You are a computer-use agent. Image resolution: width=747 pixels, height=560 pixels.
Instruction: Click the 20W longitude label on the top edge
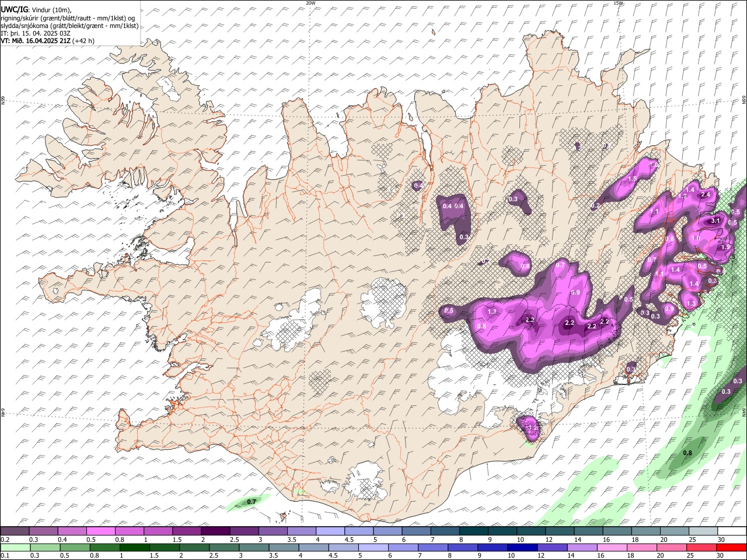(310, 3)
